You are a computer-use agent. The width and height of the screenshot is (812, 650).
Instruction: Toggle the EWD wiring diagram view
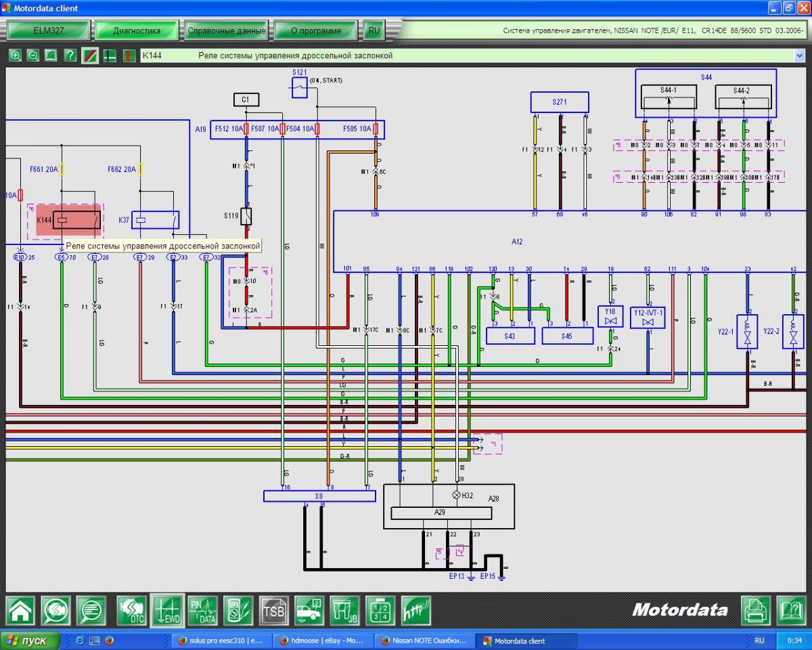coord(167,611)
